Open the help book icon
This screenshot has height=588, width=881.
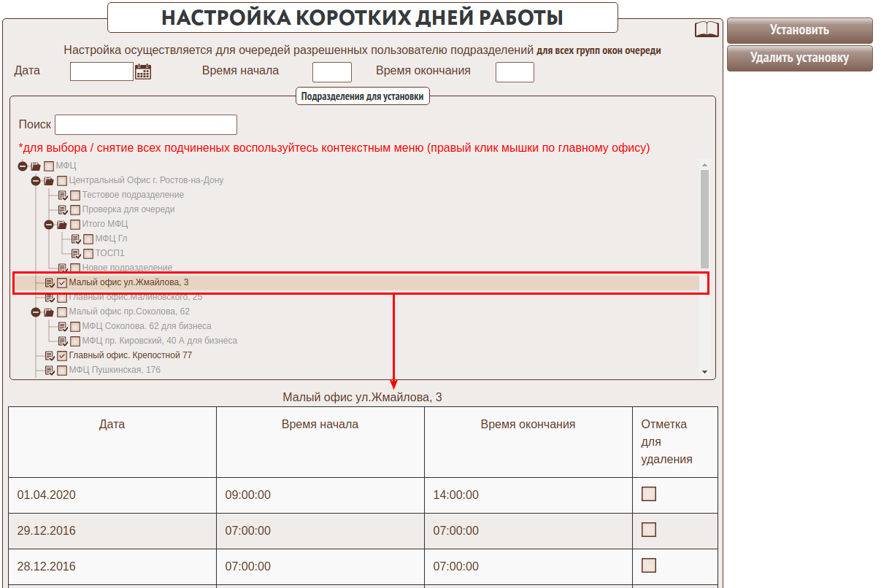[706, 30]
